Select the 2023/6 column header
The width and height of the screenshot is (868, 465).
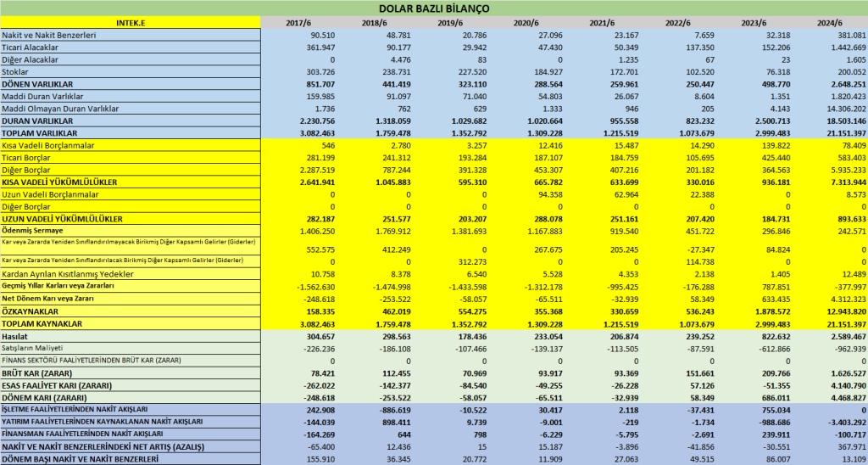coord(754,23)
